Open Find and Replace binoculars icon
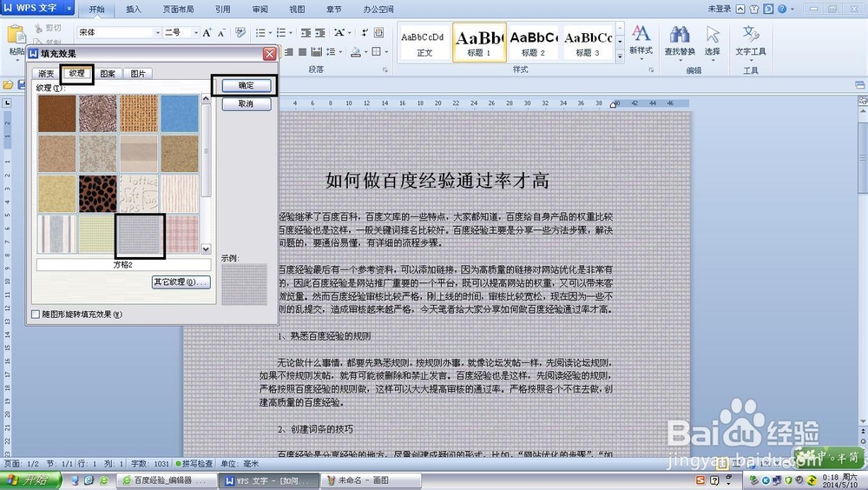868x490 pixels. 680,35
